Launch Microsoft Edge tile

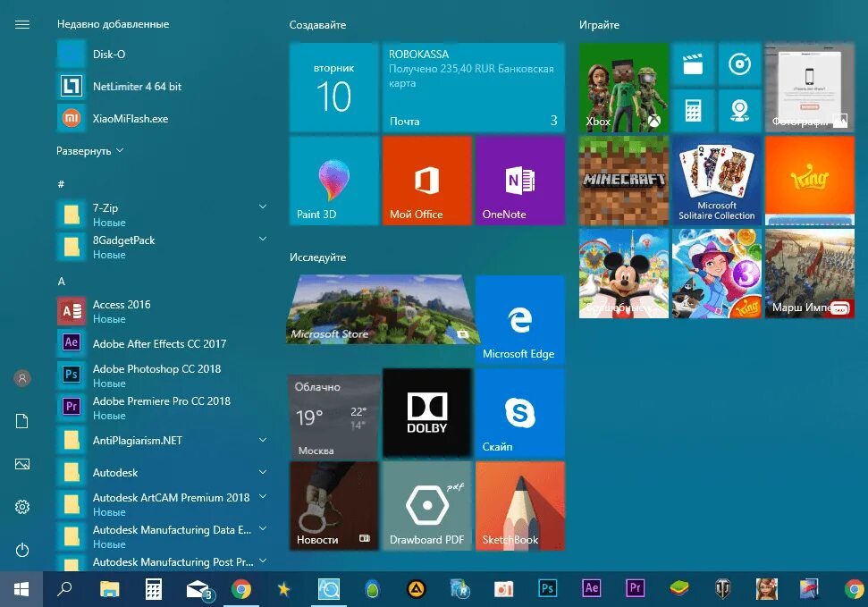(519, 320)
